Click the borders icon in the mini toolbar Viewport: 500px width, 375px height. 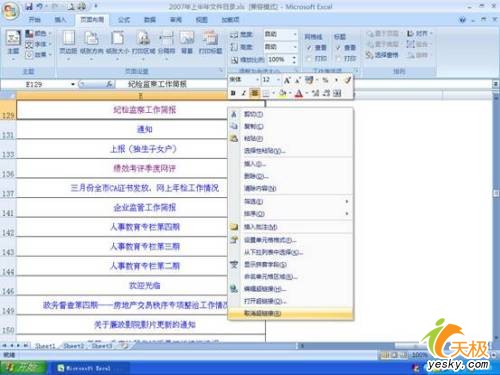(x=266, y=93)
